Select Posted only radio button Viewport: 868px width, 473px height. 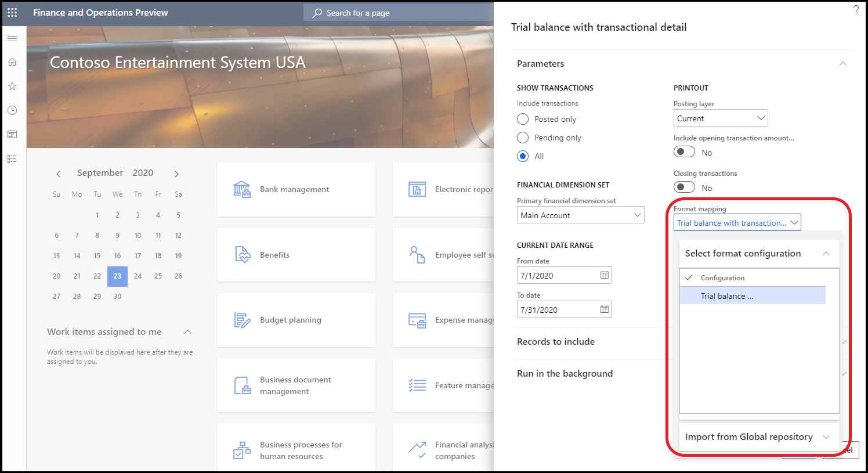[523, 119]
